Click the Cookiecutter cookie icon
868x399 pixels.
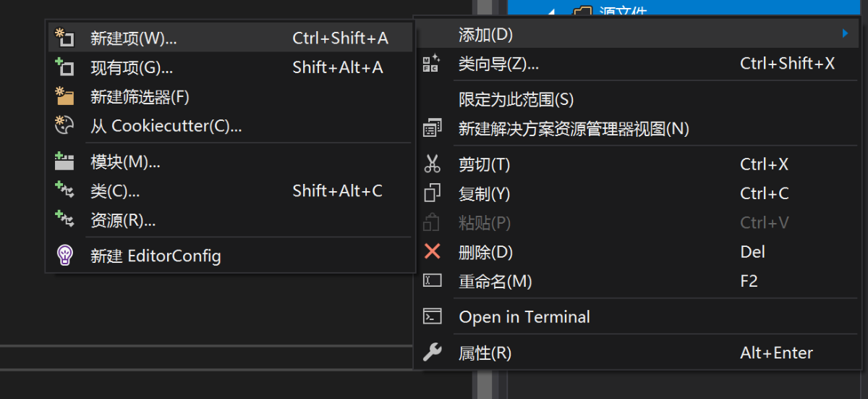[64, 125]
